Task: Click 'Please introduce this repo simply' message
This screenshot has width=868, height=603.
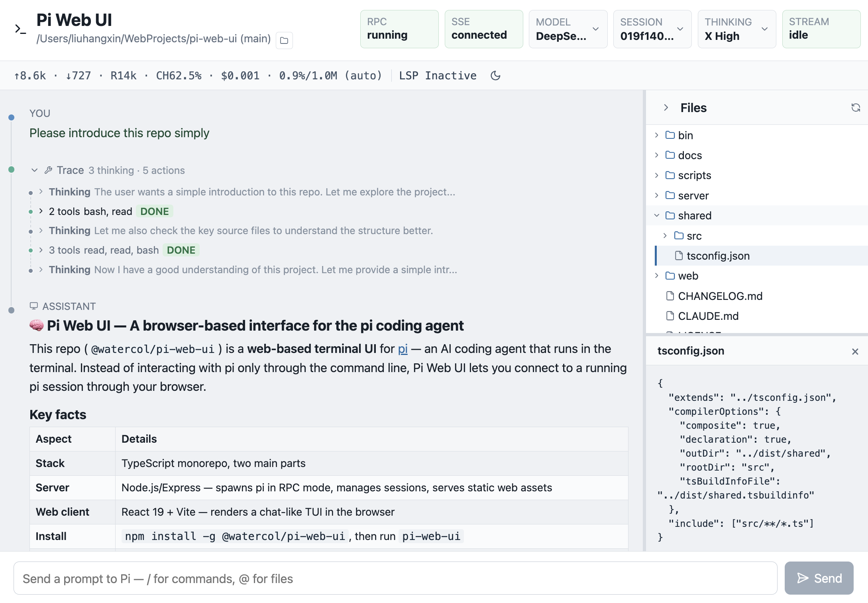Action: tap(119, 133)
